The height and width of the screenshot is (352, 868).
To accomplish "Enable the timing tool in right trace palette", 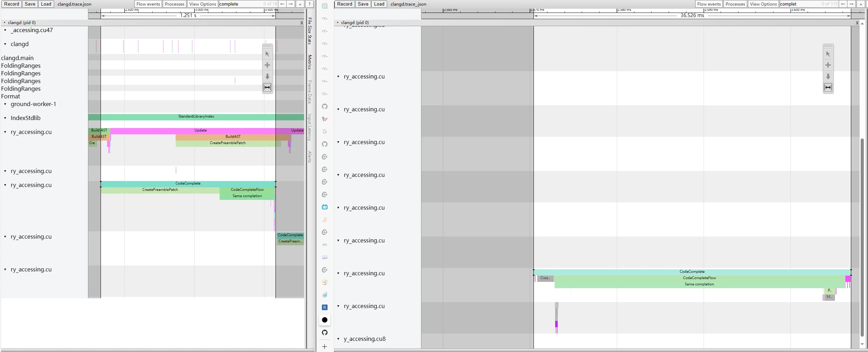I will (x=828, y=88).
